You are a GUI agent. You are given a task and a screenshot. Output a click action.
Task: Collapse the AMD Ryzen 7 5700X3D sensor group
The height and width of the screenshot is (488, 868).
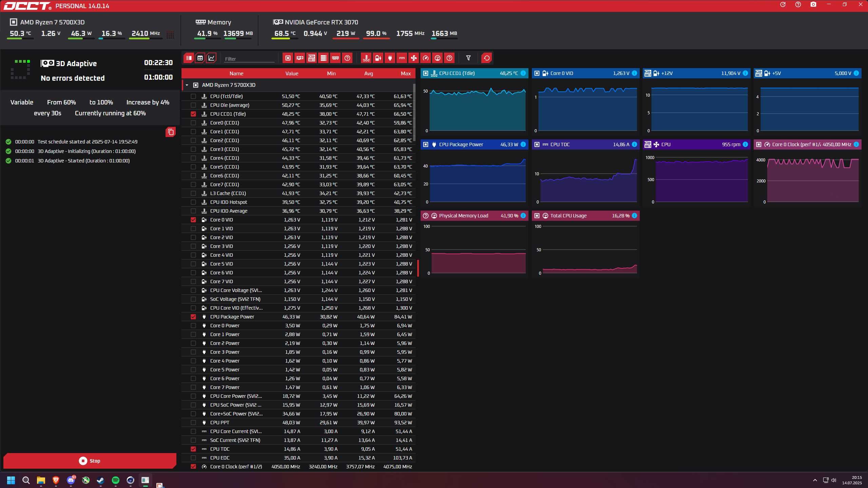click(187, 85)
